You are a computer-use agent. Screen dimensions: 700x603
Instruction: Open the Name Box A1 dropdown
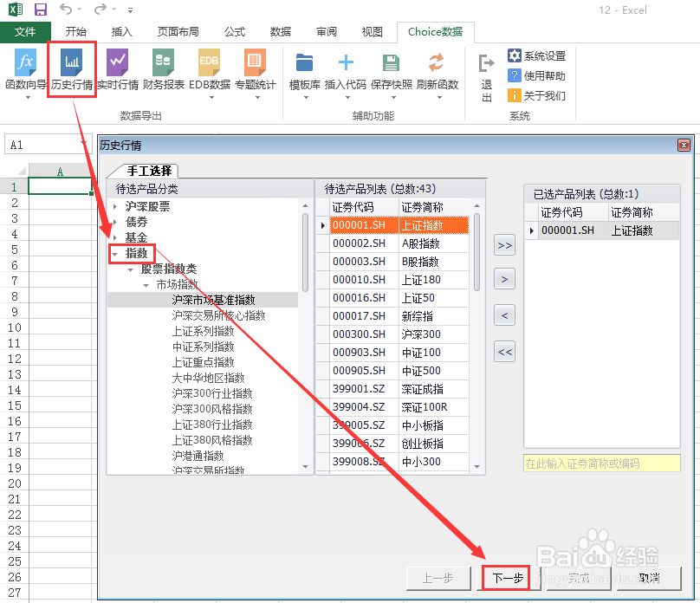point(83,144)
